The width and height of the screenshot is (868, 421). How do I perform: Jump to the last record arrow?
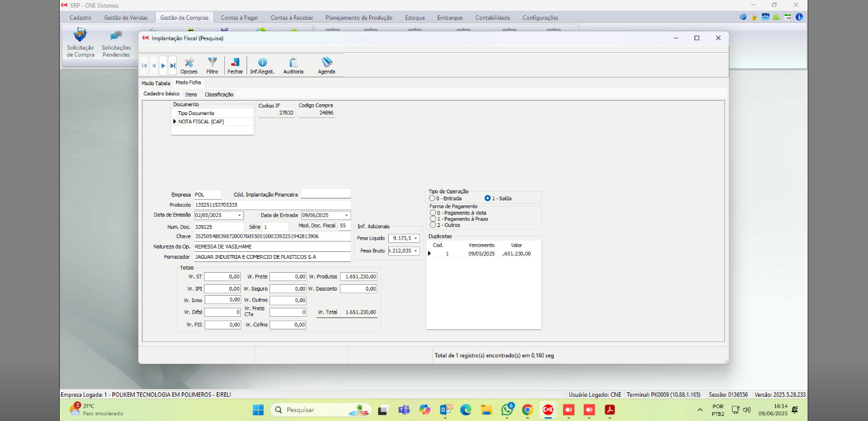pos(172,66)
